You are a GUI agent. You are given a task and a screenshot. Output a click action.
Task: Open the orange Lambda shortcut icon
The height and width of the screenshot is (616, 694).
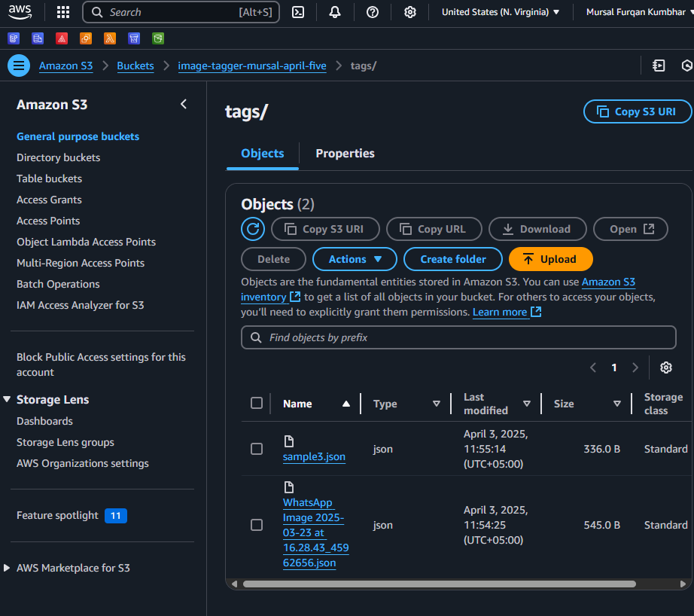[110, 38]
